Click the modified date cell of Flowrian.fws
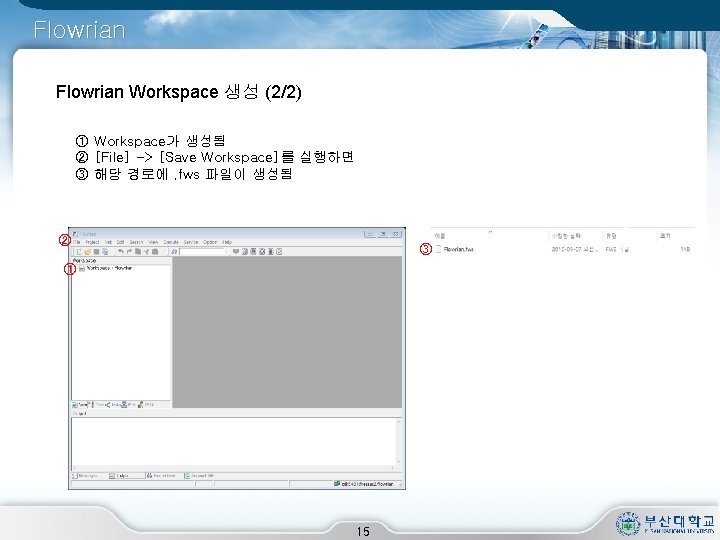Viewport: 720px width, 540px height. [x=574, y=249]
